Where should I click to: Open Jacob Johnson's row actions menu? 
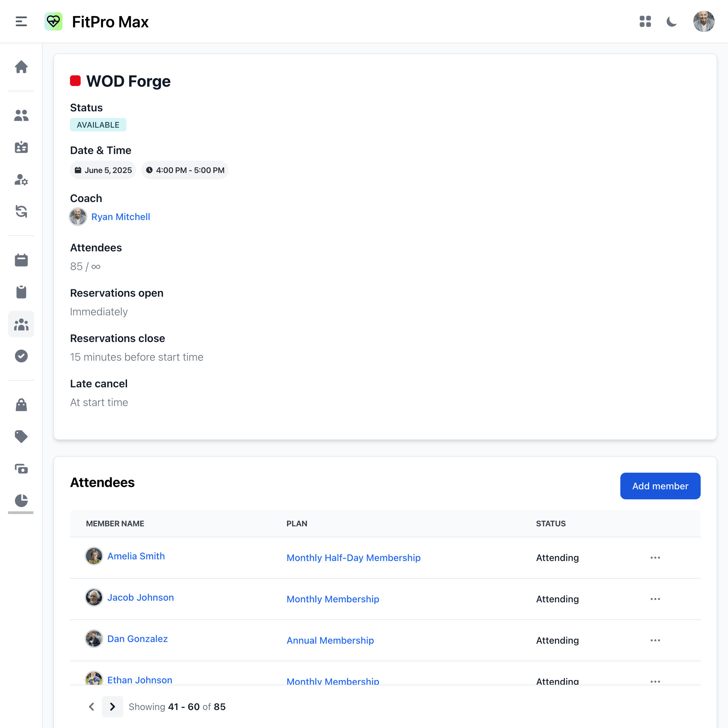pyautogui.click(x=655, y=599)
